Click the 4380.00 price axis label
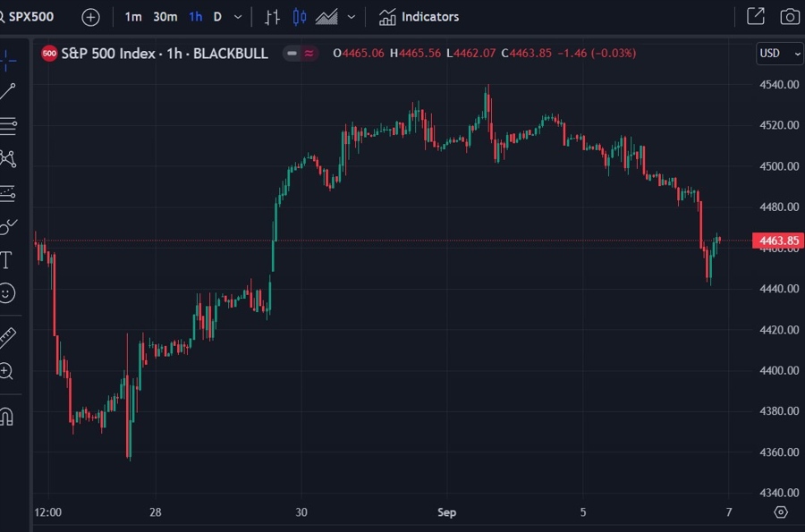The image size is (805, 532). coord(779,411)
